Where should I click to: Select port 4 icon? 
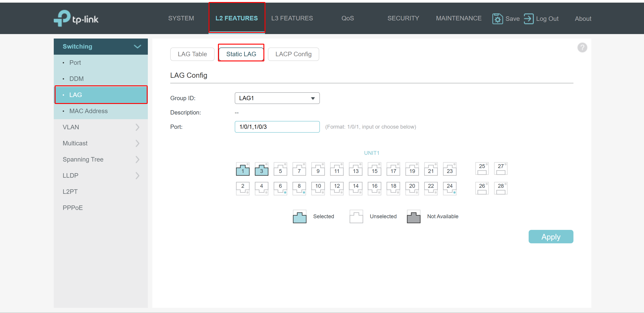pyautogui.click(x=261, y=188)
